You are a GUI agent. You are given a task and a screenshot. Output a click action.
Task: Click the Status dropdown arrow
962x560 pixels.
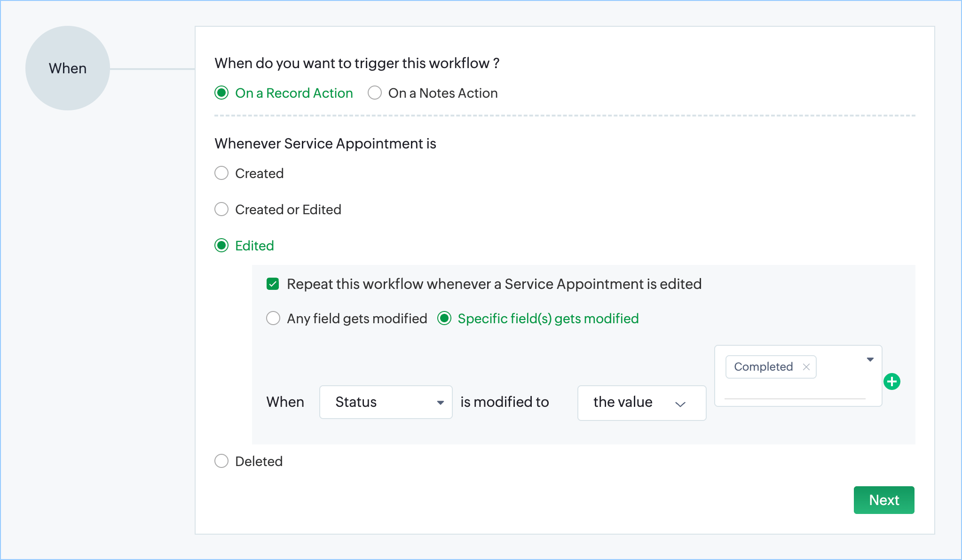(x=440, y=403)
